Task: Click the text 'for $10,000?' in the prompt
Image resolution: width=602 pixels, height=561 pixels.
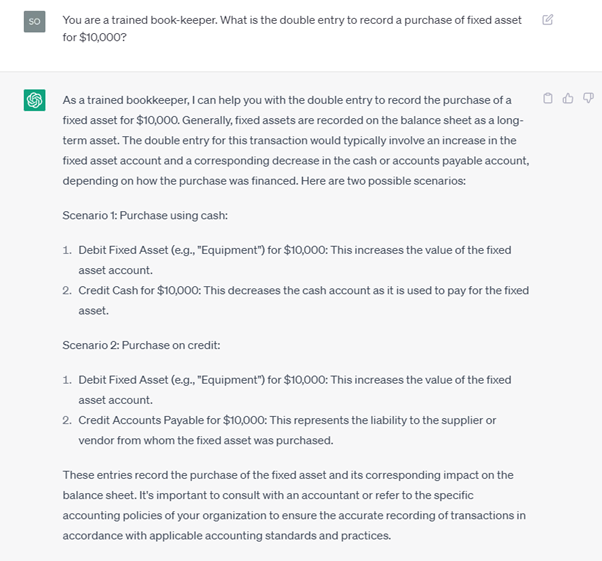Action: point(94,37)
